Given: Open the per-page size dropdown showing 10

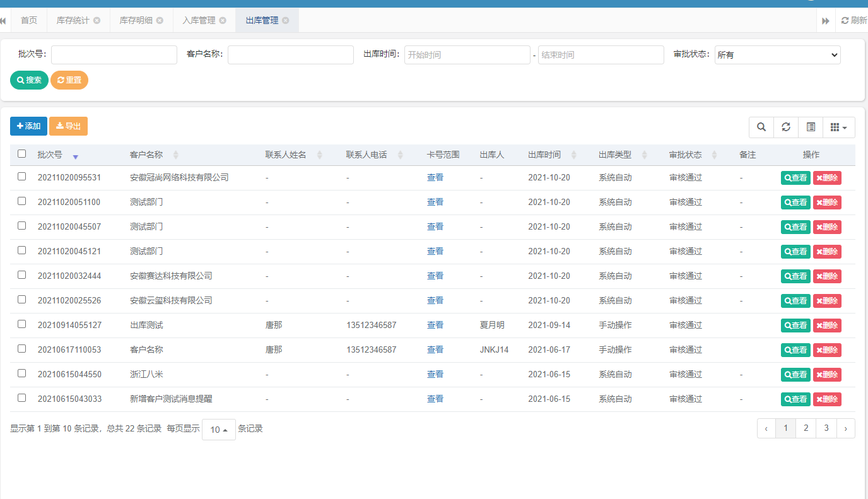Looking at the screenshot, I should (219, 430).
